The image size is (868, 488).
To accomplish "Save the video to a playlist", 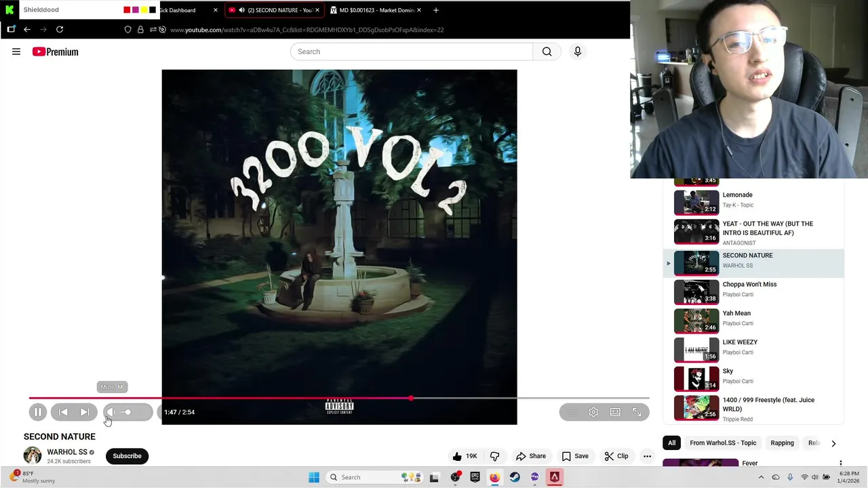I will click(x=574, y=456).
